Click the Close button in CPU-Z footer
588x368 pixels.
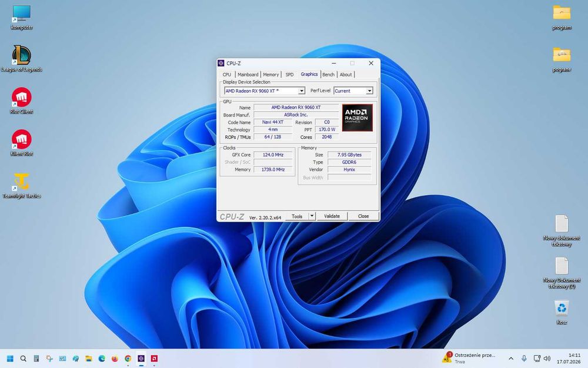point(363,216)
